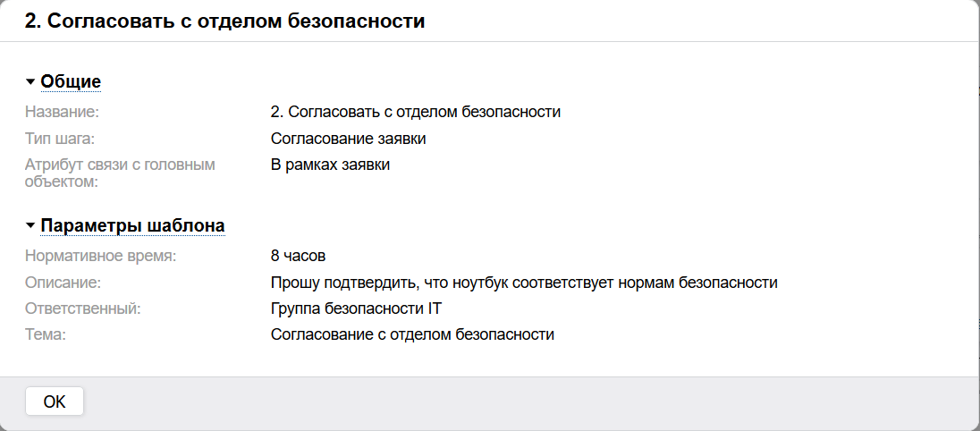The image size is (980, 431).
Task: Collapse the Общие section arrow
Action: [x=30, y=82]
